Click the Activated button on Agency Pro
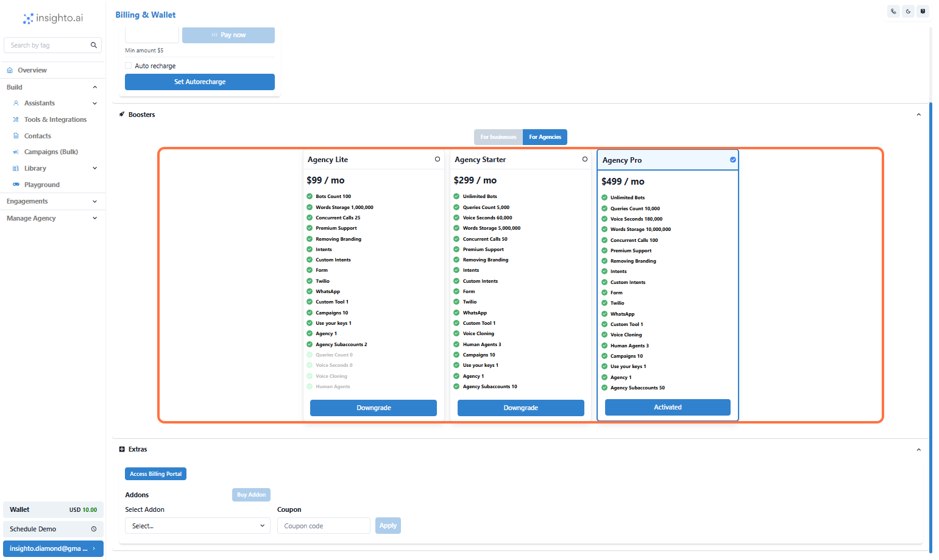The height and width of the screenshot is (560, 939). (668, 407)
